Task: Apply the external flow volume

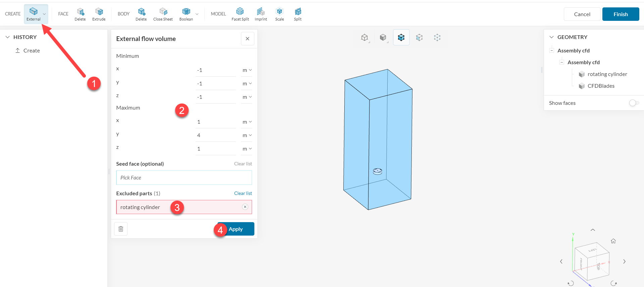Action: [236, 229]
